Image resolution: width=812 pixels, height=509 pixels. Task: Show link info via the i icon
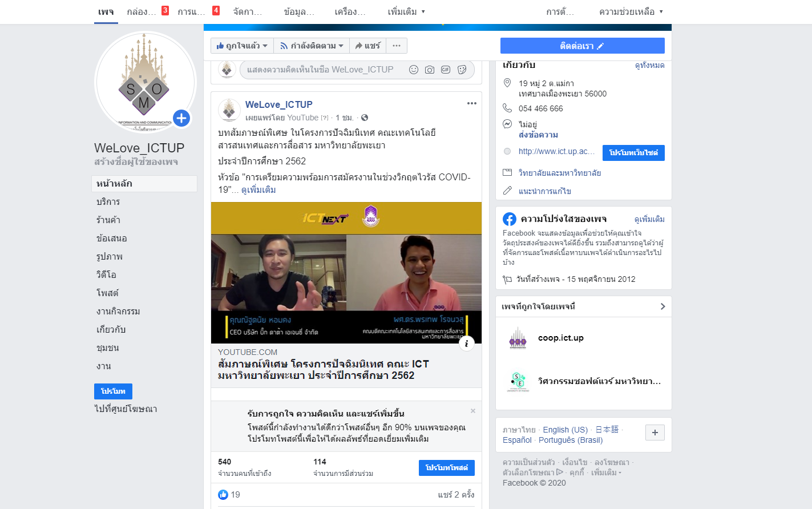point(466,344)
